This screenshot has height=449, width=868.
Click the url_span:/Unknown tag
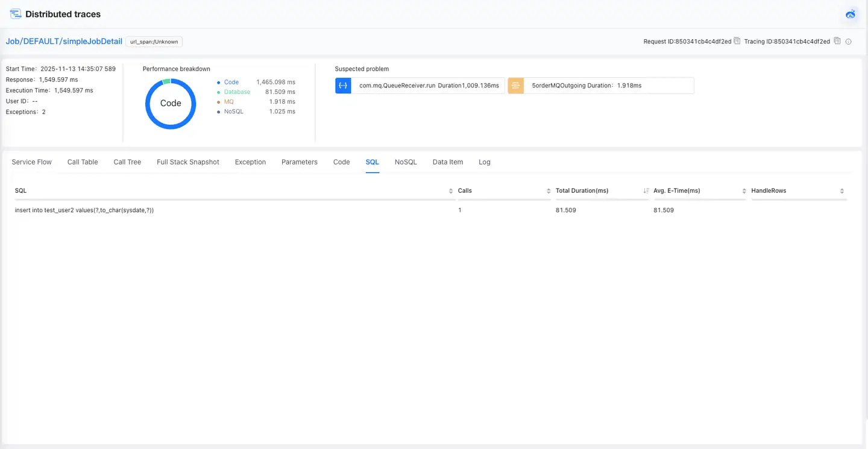coord(154,42)
